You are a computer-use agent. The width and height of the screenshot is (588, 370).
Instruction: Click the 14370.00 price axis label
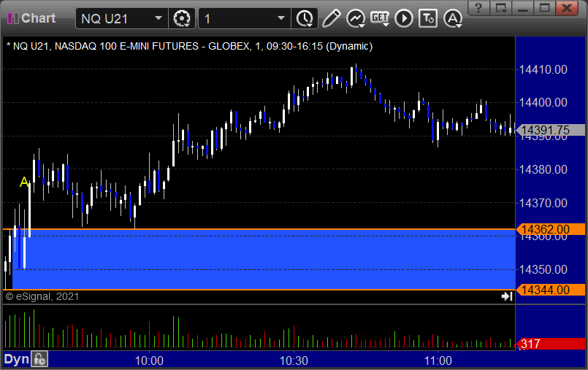543,203
